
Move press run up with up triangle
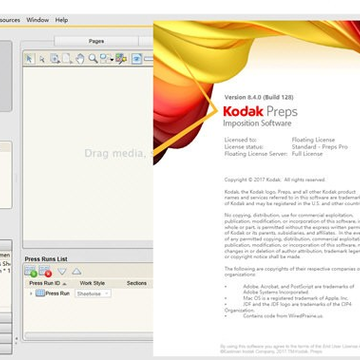tap(76, 271)
